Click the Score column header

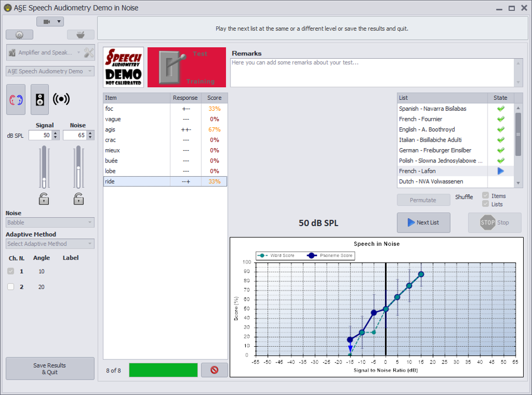[214, 98]
